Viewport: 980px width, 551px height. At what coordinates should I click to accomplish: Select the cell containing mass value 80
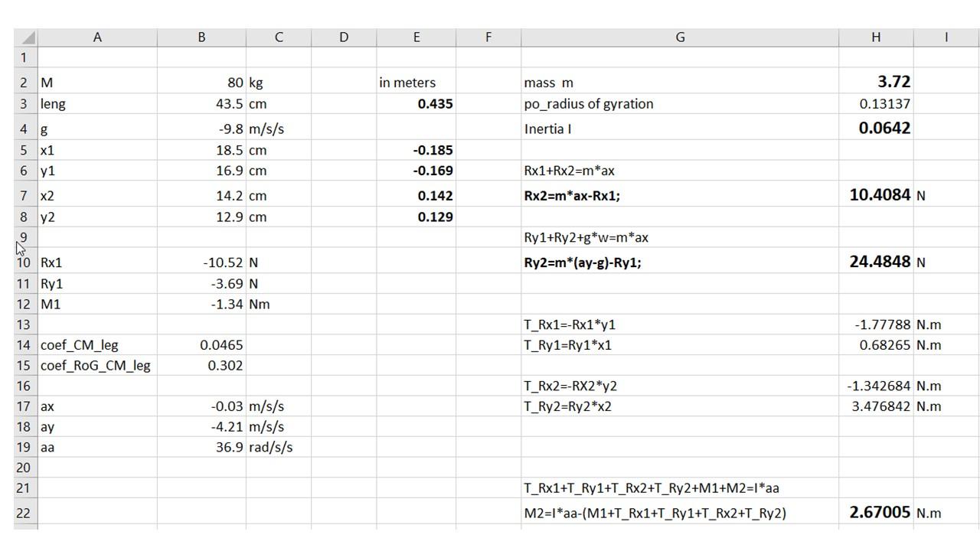click(201, 82)
